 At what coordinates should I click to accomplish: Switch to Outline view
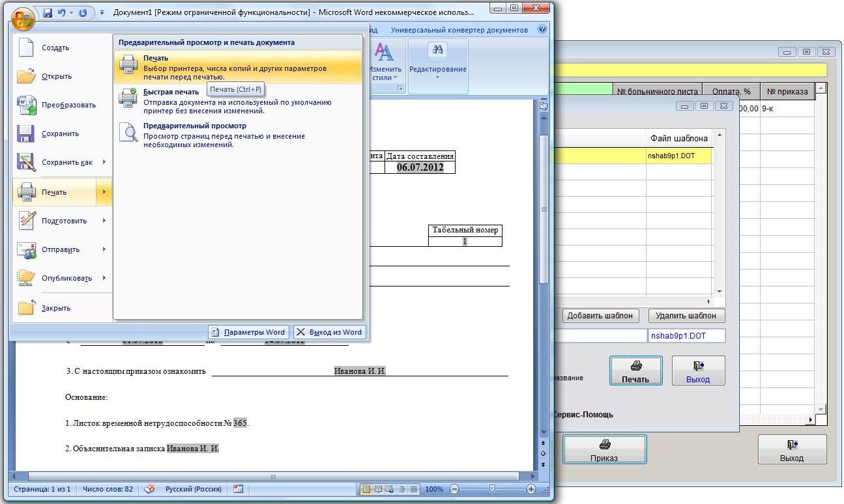[x=401, y=489]
